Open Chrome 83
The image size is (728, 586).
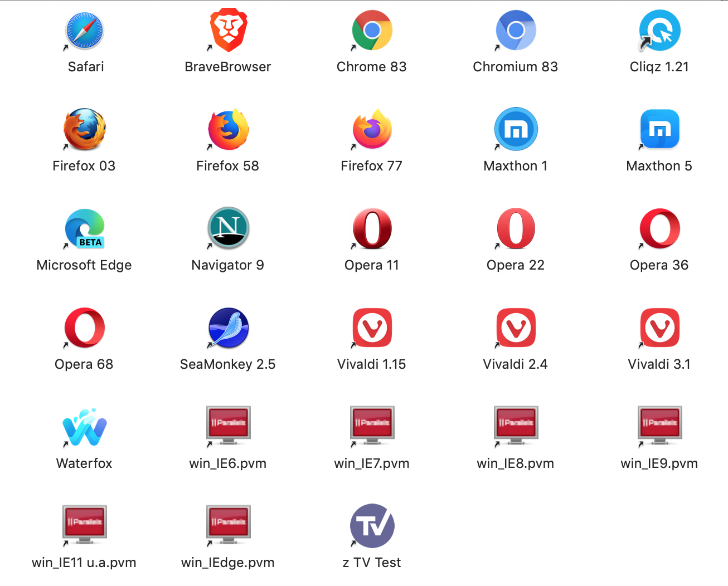[x=372, y=31]
